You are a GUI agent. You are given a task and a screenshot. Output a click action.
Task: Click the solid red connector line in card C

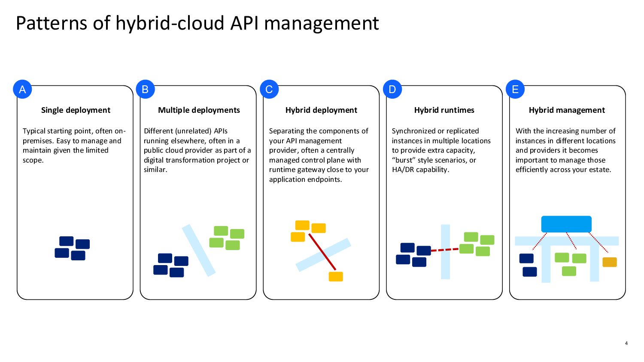tap(322, 252)
